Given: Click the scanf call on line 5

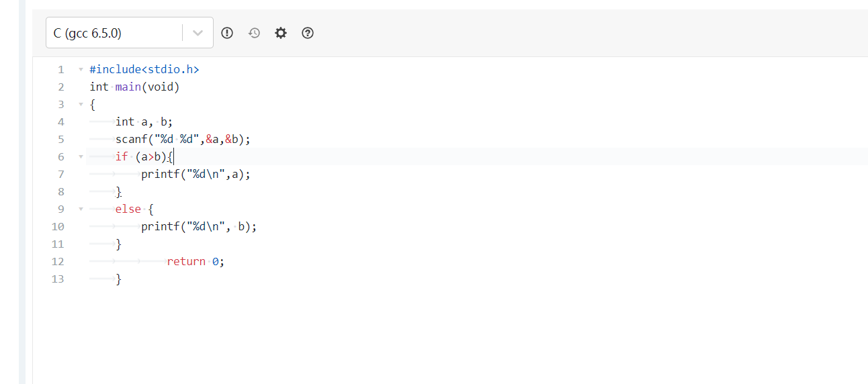Looking at the screenshot, I should (182, 139).
